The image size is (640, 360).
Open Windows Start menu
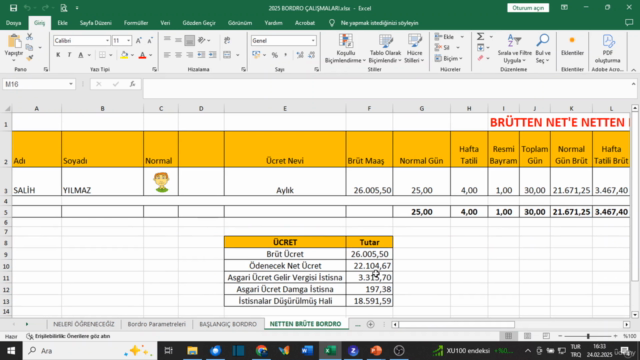11,351
